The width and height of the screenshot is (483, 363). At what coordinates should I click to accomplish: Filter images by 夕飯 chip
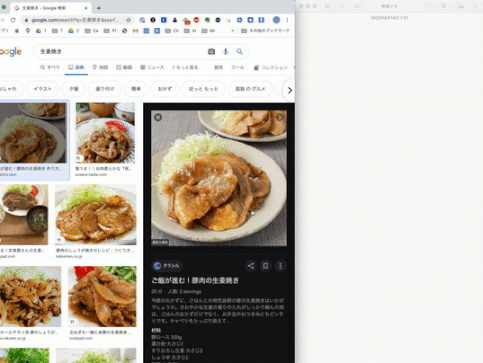[x=74, y=89]
